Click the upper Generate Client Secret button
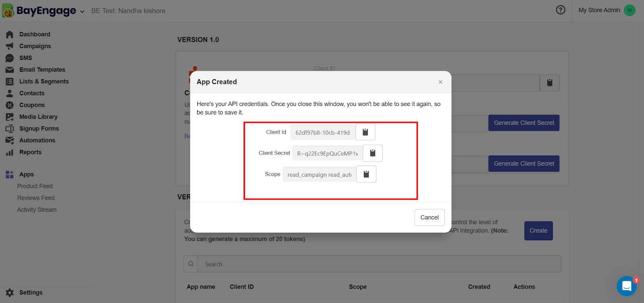 [x=524, y=123]
